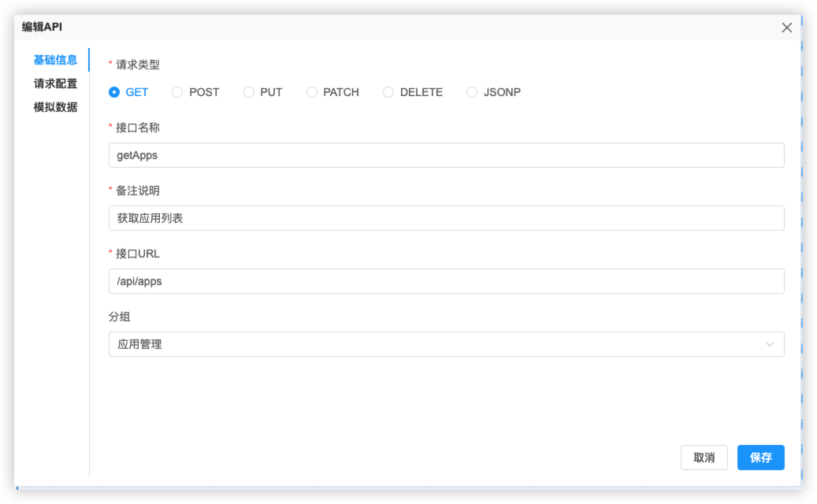Image resolution: width=817 pixels, height=504 pixels.
Task: Click the 请求类型 field label
Action: tap(138, 65)
